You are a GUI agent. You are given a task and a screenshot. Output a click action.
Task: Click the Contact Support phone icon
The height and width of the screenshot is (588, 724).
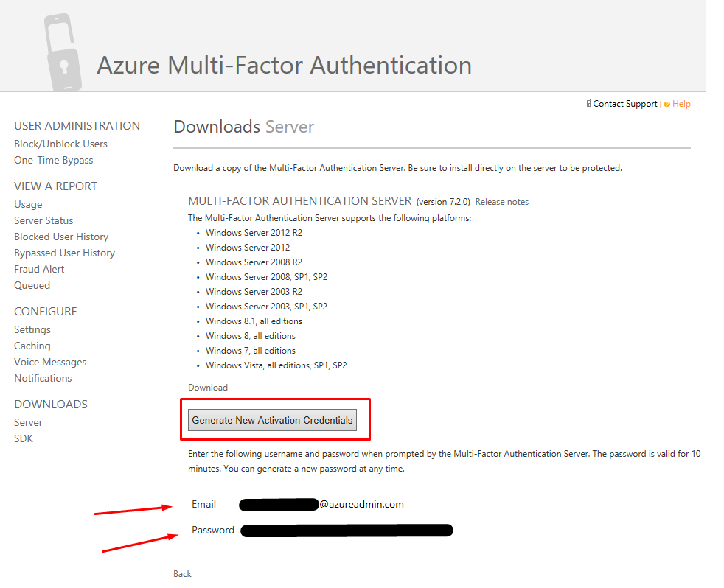(589, 103)
